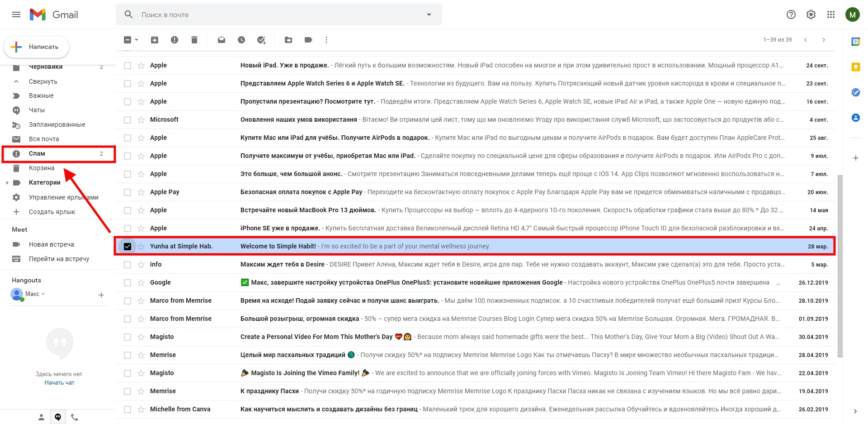Open Support help icon
This screenshot has height=424, width=868.
click(x=791, y=14)
